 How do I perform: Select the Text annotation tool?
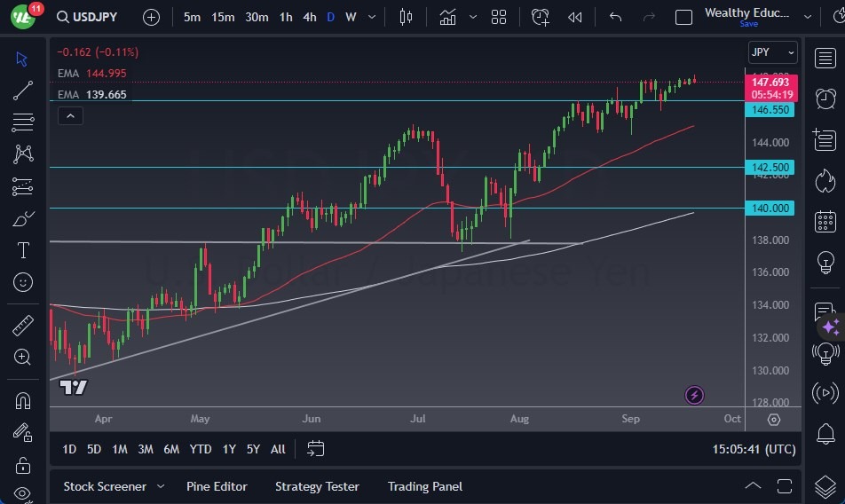tap(23, 250)
